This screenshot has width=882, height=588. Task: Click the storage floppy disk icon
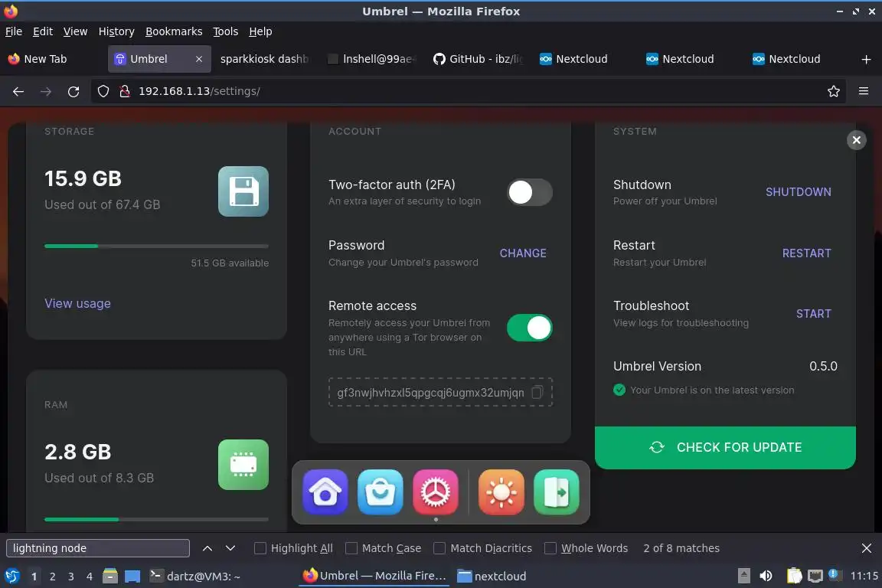tap(243, 191)
